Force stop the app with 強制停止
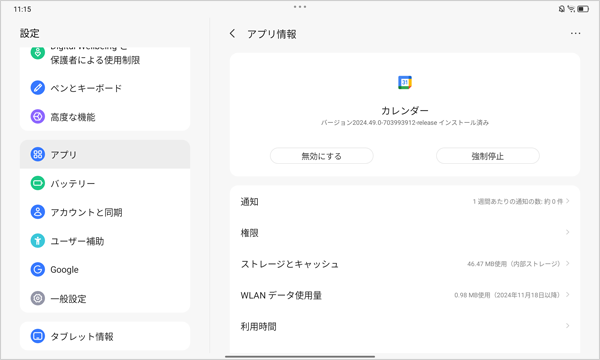Image resolution: width=600 pixels, height=360 pixels. click(488, 156)
